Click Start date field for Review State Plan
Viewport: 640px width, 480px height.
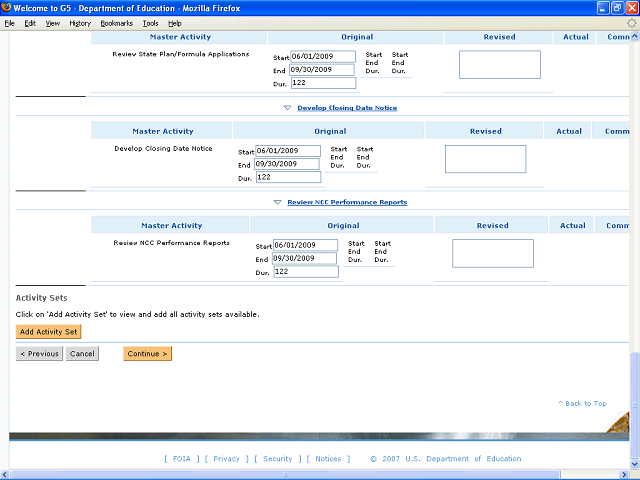(x=322, y=57)
